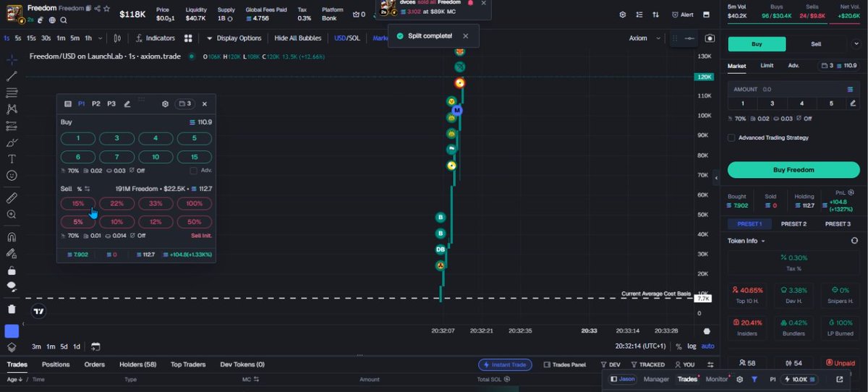The height and width of the screenshot is (392, 868).
Task: Take a chart snapshot with camera icon
Action: pyautogui.click(x=710, y=38)
